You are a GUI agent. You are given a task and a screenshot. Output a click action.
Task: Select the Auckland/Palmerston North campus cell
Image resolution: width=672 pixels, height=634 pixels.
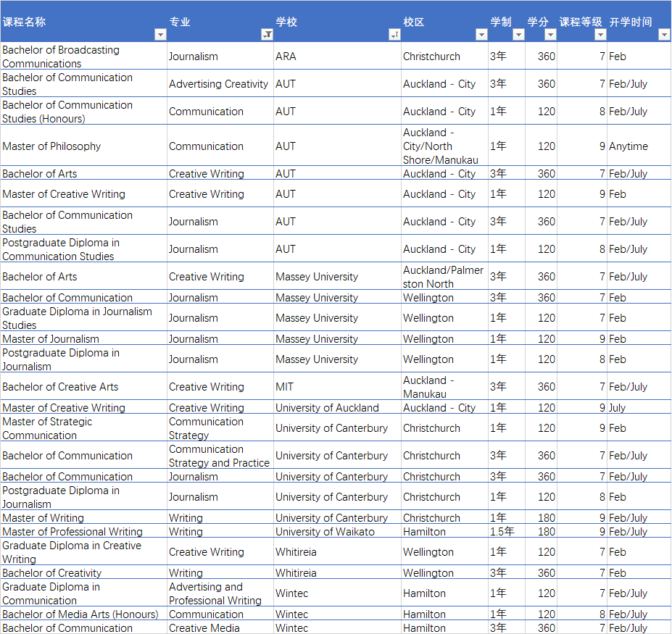pyautogui.click(x=444, y=277)
